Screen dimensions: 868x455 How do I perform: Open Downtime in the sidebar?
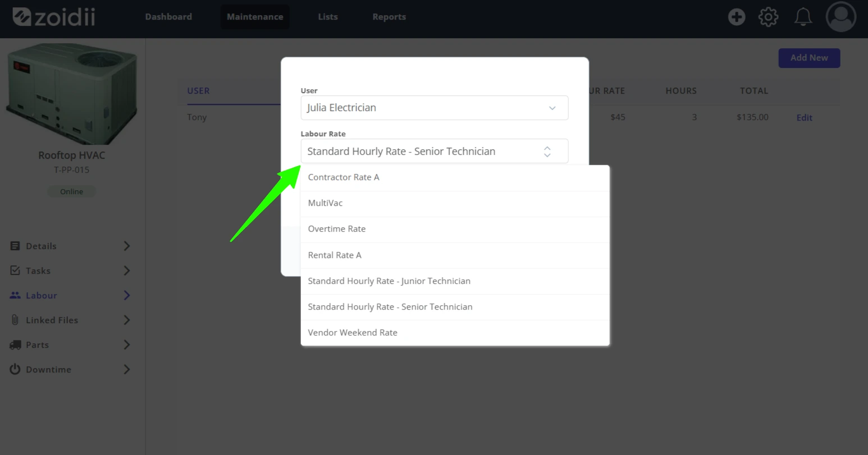point(48,369)
